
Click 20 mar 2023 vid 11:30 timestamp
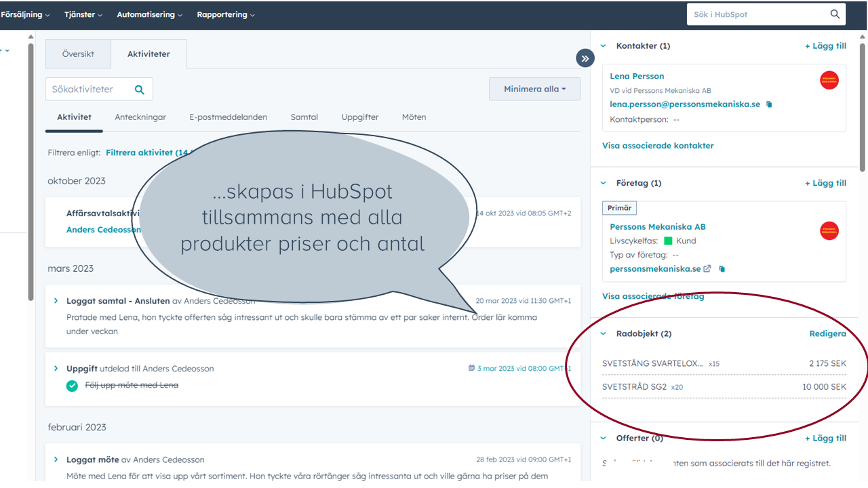[x=524, y=301]
